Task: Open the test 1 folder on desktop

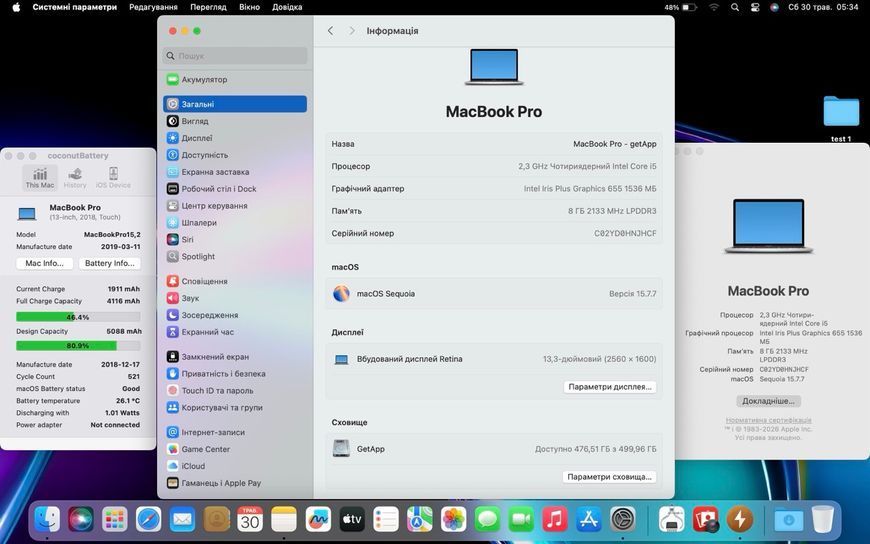Action: (841, 118)
